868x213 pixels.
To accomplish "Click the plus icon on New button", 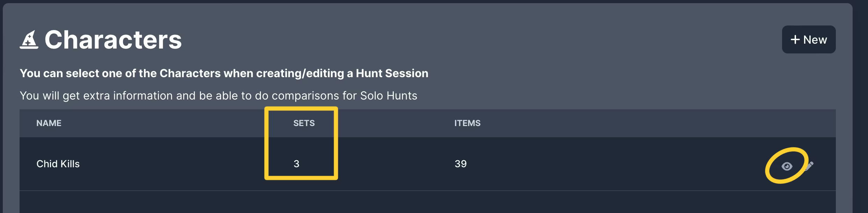I will tap(795, 39).
